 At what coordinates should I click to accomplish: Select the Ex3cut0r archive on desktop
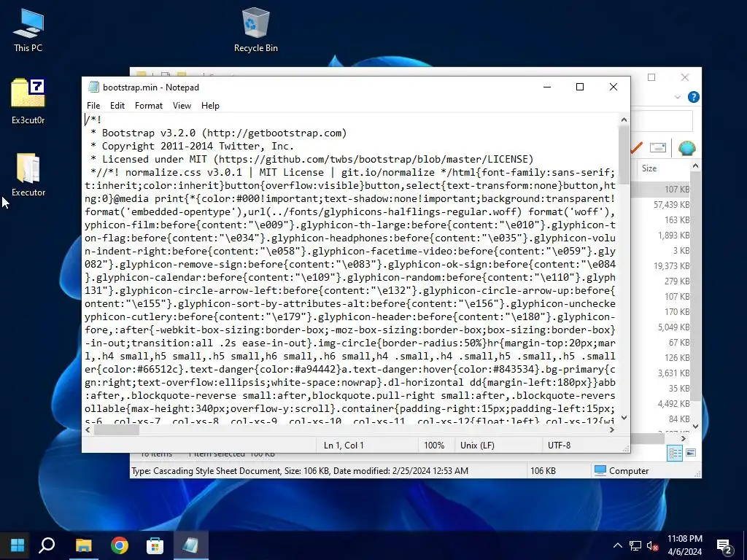[x=28, y=101]
